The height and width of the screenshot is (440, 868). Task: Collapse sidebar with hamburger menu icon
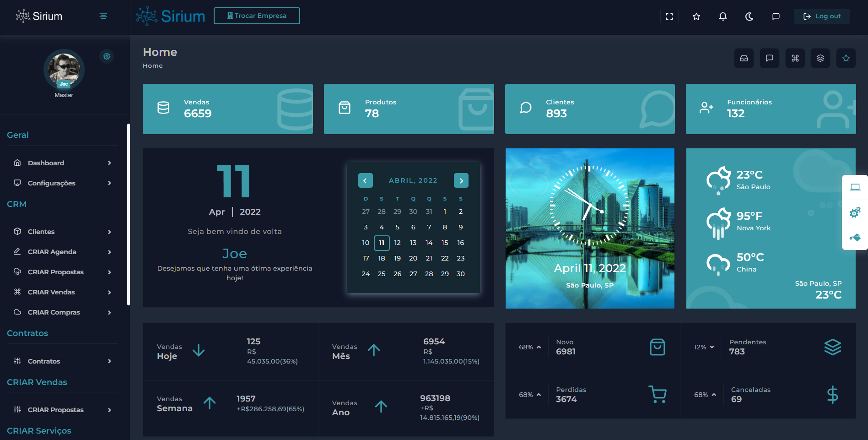[103, 16]
